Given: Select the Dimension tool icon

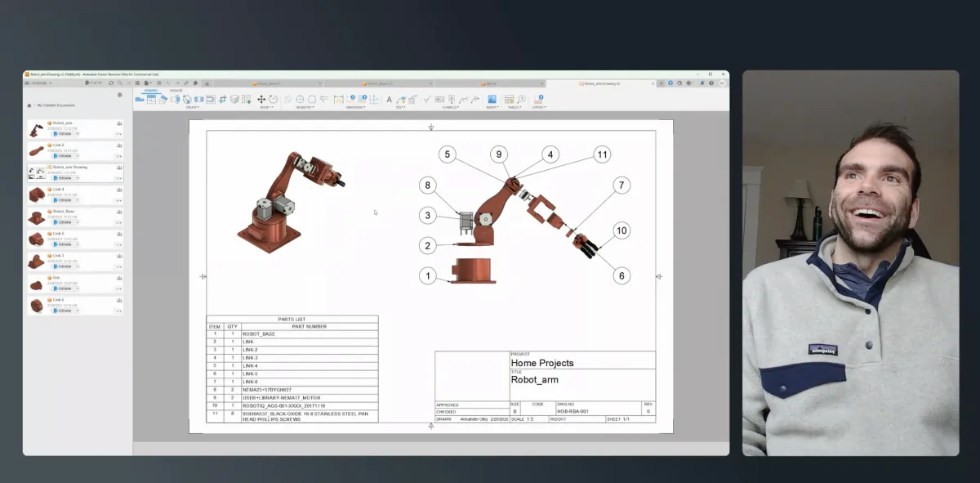Looking at the screenshot, I should click(x=337, y=100).
